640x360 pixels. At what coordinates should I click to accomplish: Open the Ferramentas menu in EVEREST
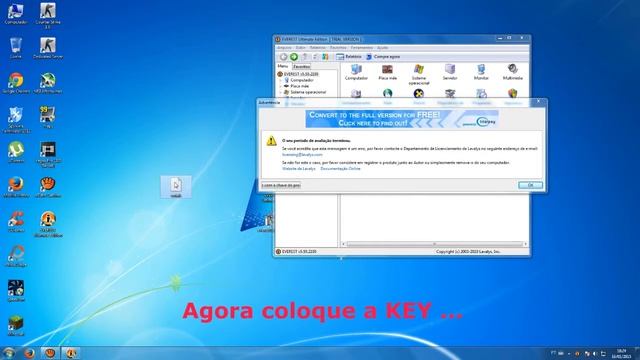361,48
